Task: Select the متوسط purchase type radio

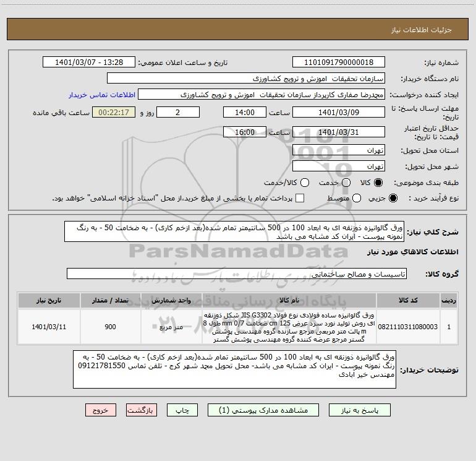Action: (x=357, y=198)
